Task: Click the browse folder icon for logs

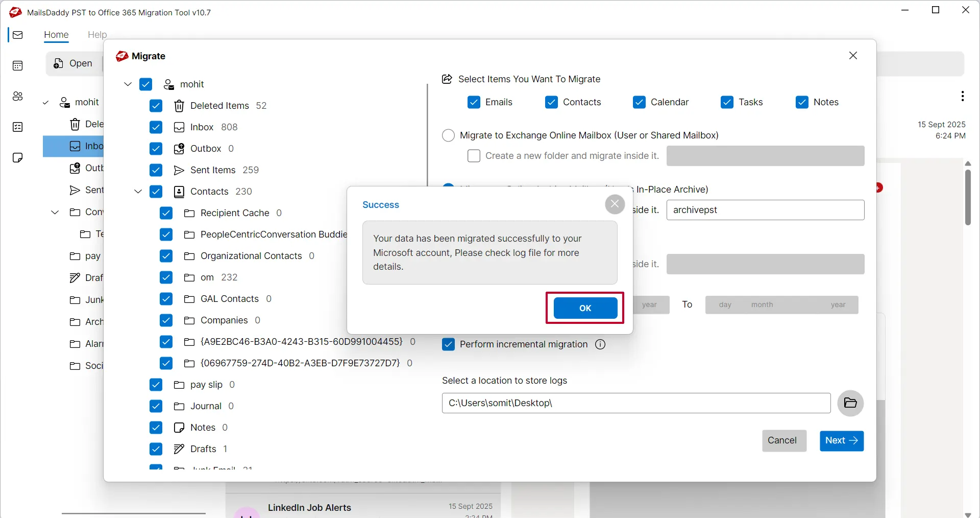Action: 850,403
